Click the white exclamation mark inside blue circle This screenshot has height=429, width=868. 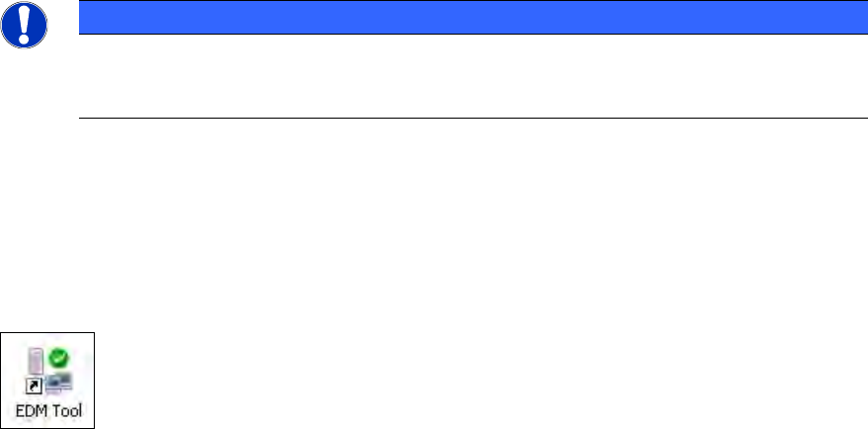coord(24,25)
